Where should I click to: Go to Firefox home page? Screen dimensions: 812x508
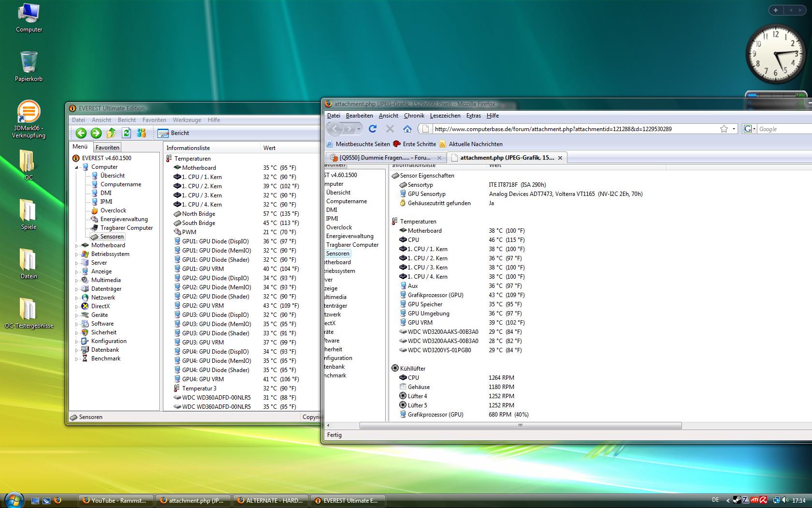click(x=407, y=129)
